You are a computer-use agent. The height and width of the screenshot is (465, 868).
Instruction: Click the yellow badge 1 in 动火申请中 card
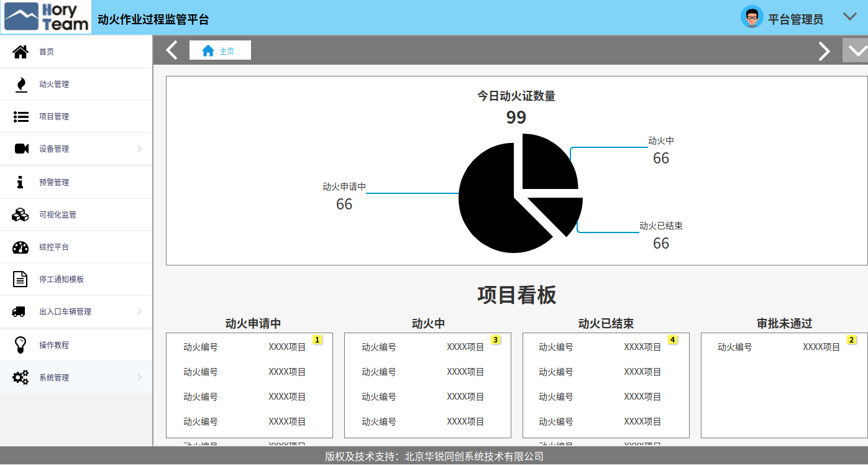pyautogui.click(x=318, y=340)
